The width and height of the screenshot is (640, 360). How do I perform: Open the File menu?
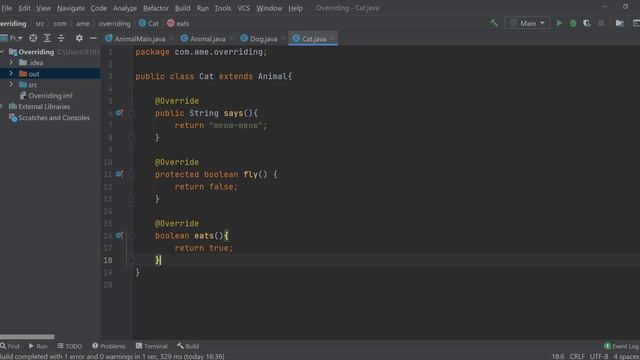7,8
